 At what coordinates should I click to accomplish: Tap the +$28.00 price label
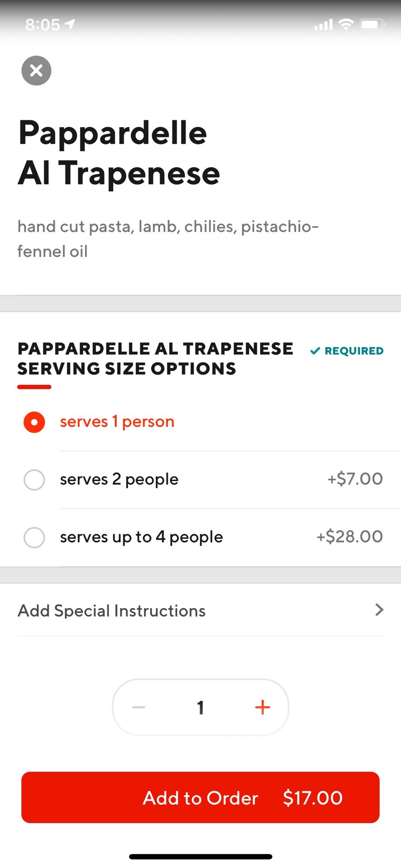coord(349,537)
